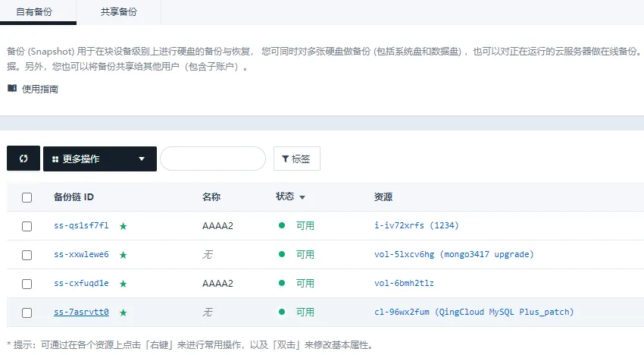Open resource vol-51xcv6hg (mongo3417 upgrade)
Image resolution: width=644 pixels, height=355 pixels.
pyautogui.click(x=454, y=254)
